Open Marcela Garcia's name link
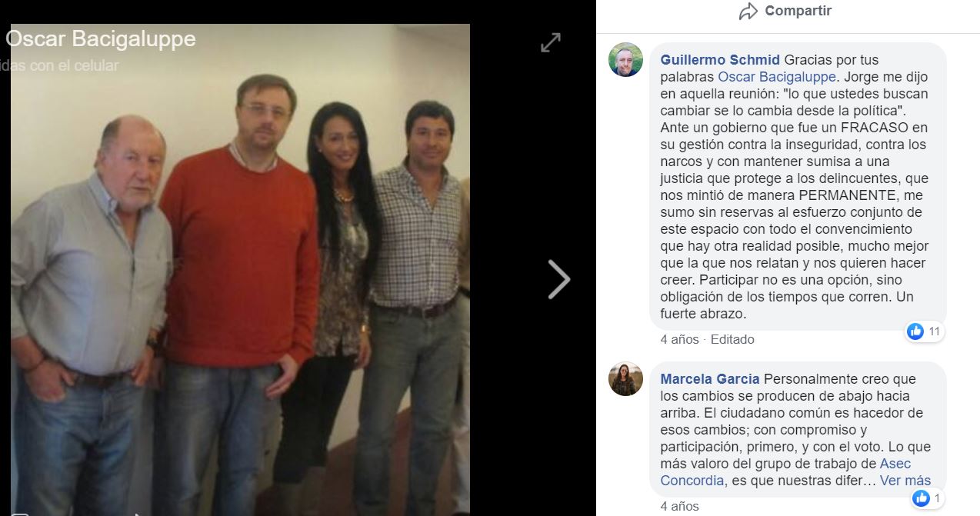The image size is (980, 516). point(710,379)
